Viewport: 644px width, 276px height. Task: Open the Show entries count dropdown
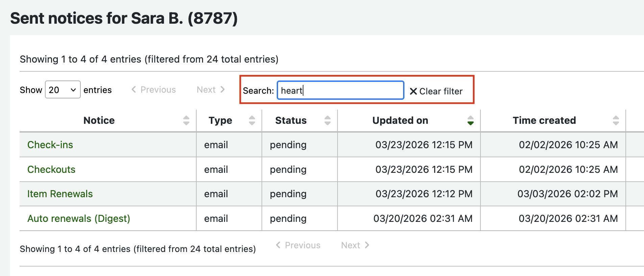[x=63, y=90]
